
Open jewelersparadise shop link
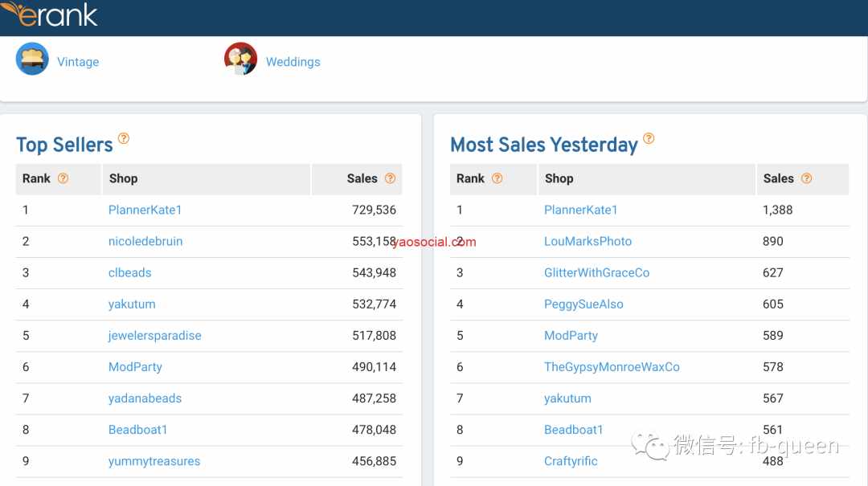click(x=155, y=336)
